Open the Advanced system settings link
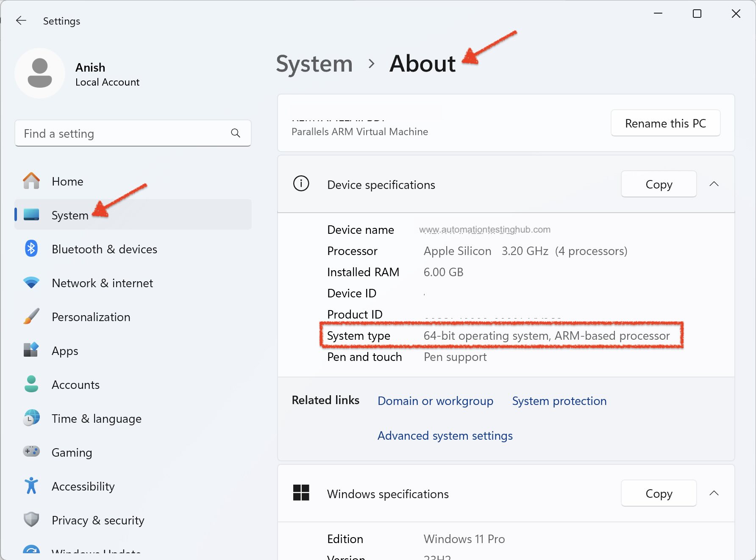 (445, 435)
